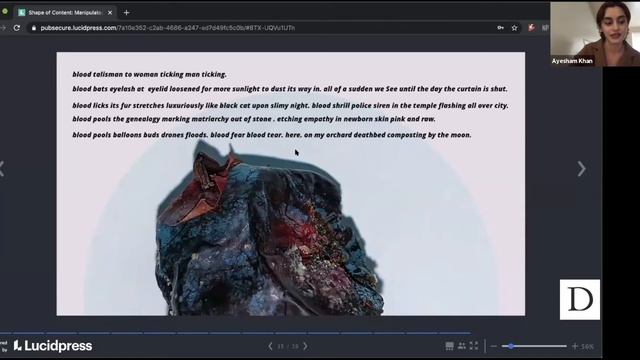Click Ayesham Khan's video thumbnail

coord(595,34)
